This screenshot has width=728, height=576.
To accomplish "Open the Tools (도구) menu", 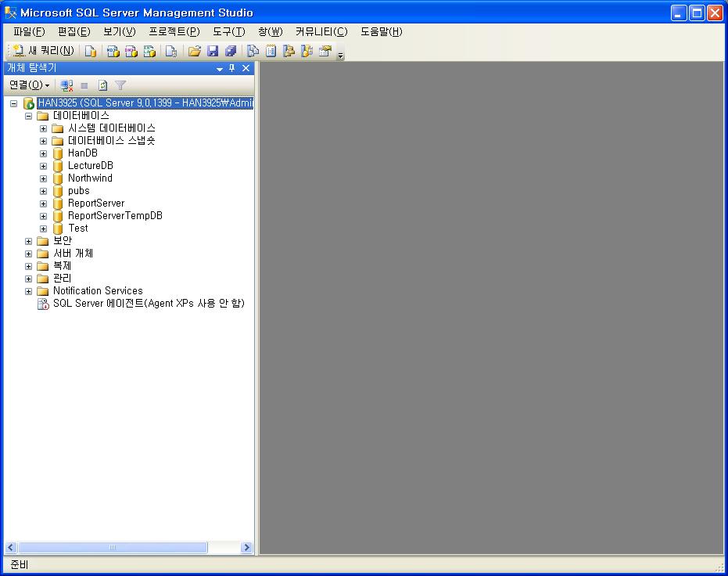I will 229,31.
